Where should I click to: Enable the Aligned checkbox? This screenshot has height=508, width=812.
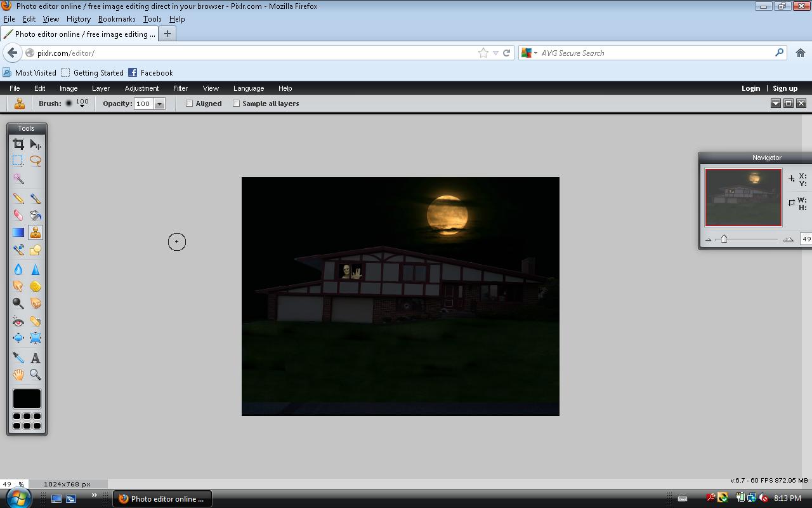point(189,104)
